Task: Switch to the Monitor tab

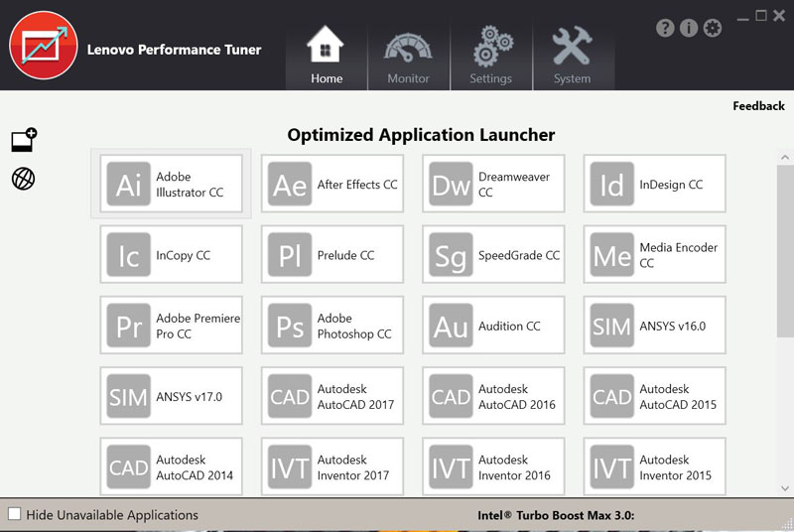Action: 408,57
